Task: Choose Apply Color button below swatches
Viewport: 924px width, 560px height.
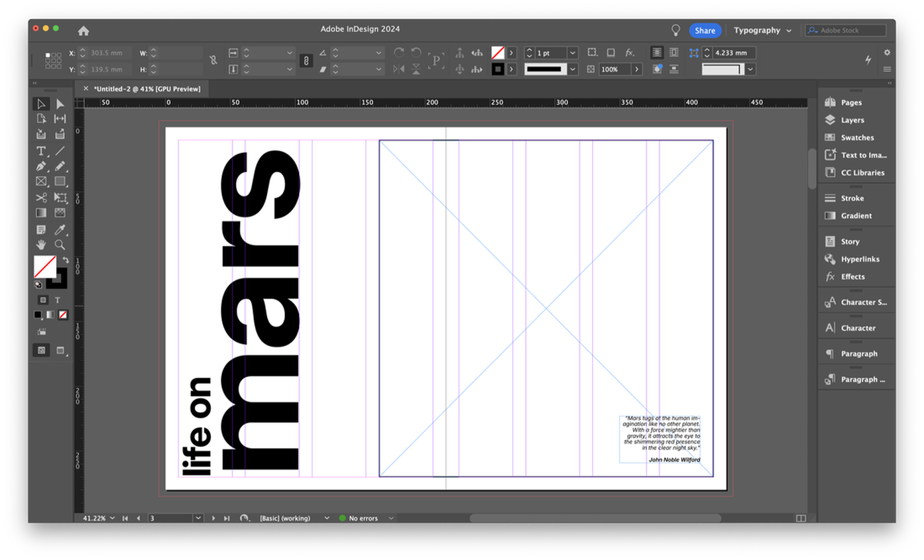Action: (x=38, y=315)
